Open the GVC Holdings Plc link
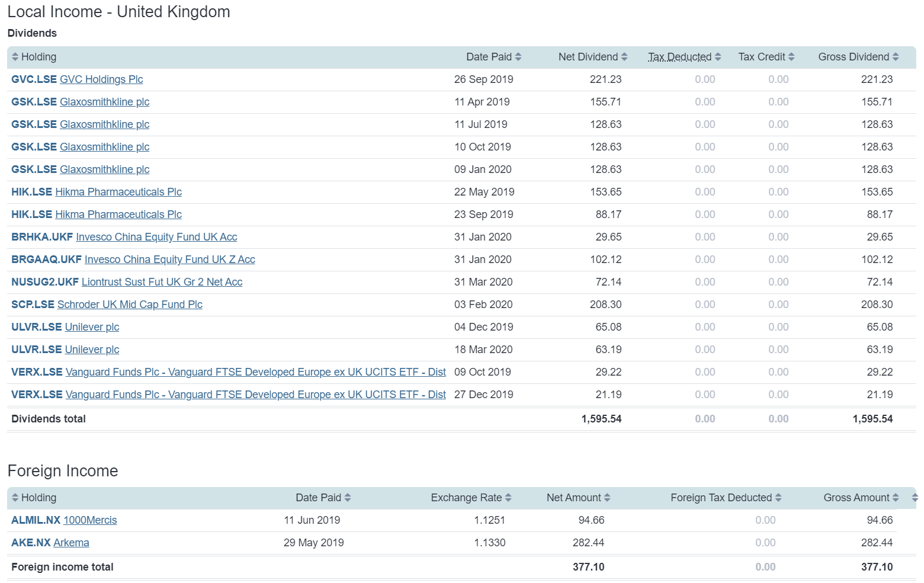The width and height of the screenshot is (924, 583). coord(101,79)
